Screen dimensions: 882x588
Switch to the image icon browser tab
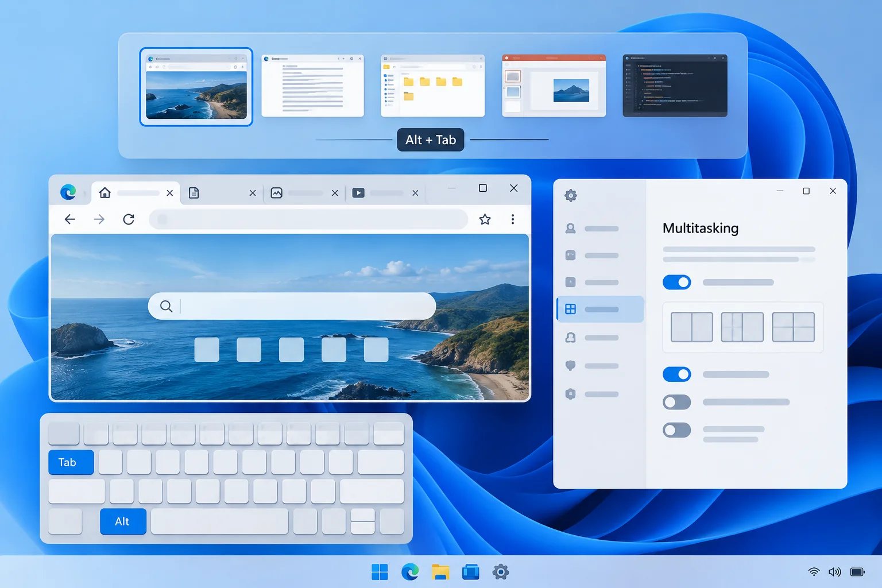(x=304, y=193)
